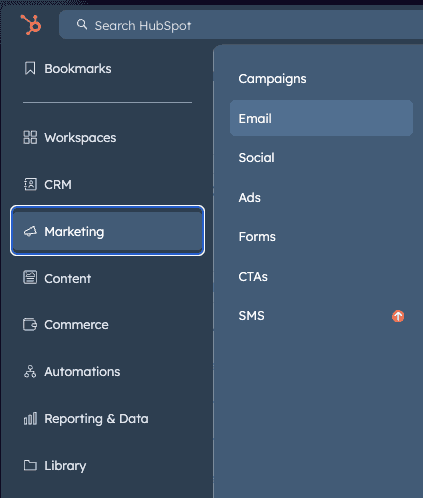Open the Workspaces label
The image size is (423, 498).
coord(80,138)
